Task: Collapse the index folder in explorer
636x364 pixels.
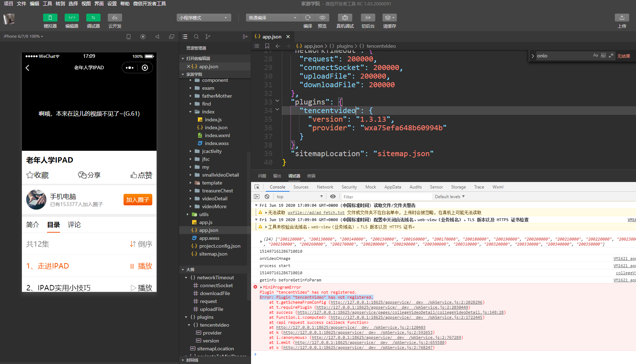Action: pyautogui.click(x=190, y=112)
